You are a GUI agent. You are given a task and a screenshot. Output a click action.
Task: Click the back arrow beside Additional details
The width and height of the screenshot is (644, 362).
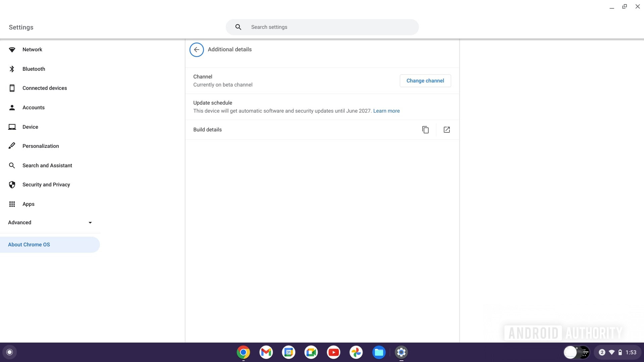coord(197,50)
